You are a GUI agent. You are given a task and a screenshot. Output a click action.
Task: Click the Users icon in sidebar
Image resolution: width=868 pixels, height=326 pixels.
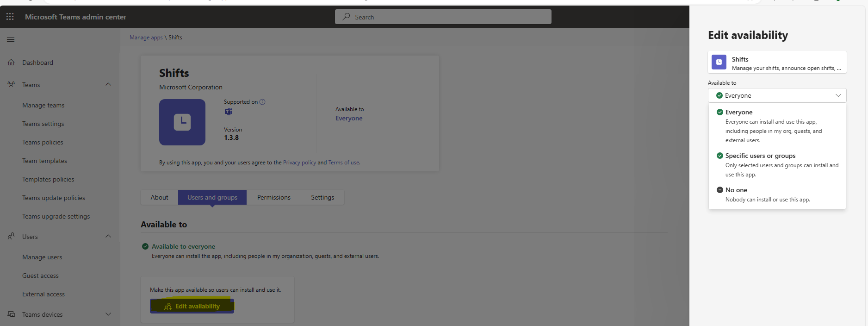click(x=11, y=237)
